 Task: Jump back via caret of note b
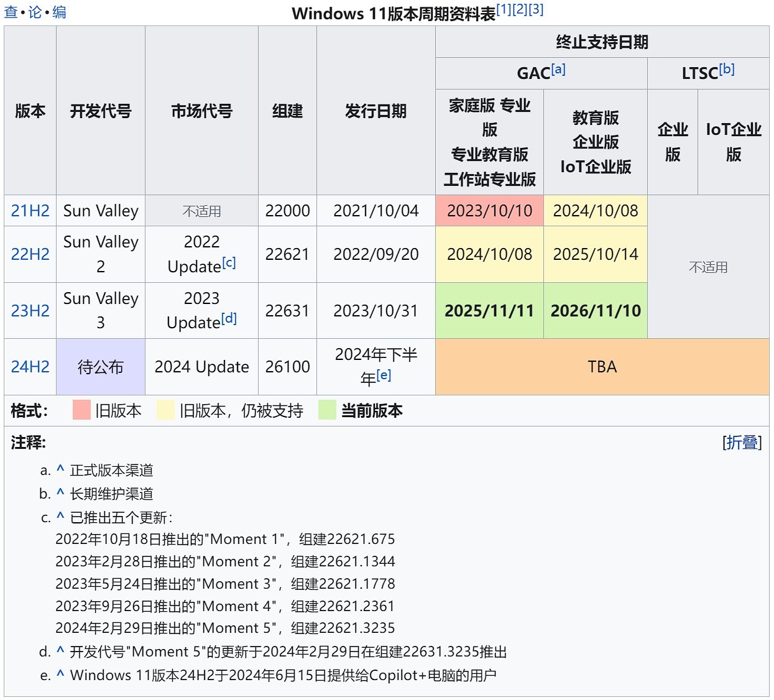click(x=60, y=493)
